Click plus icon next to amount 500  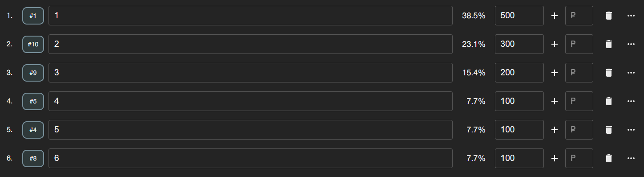coord(555,16)
